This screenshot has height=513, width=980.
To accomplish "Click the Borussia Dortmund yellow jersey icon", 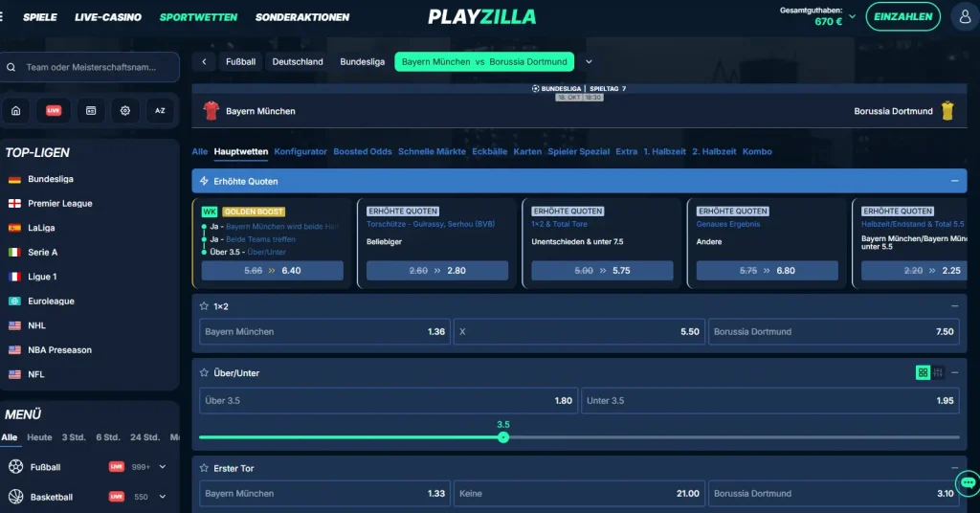I will tap(947, 111).
